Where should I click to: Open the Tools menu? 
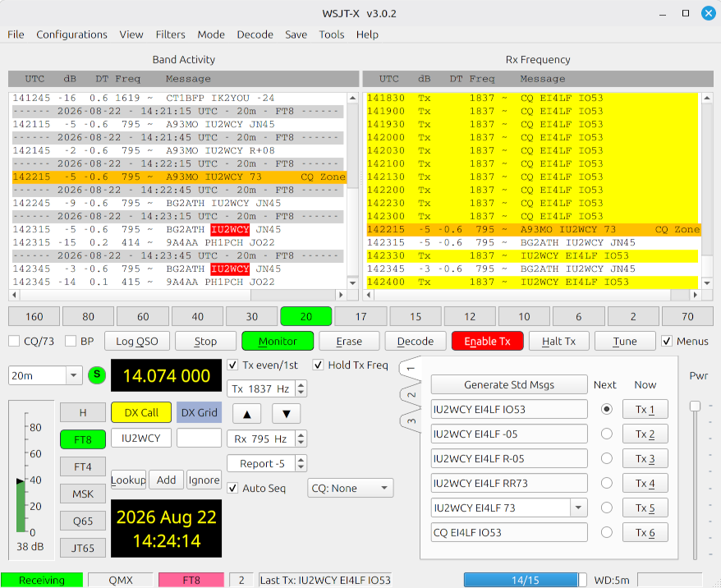click(332, 34)
